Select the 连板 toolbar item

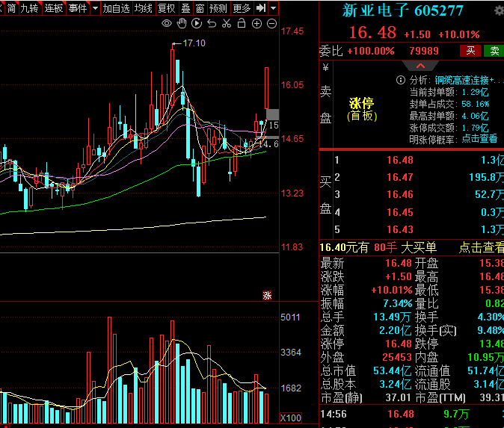[54, 8]
